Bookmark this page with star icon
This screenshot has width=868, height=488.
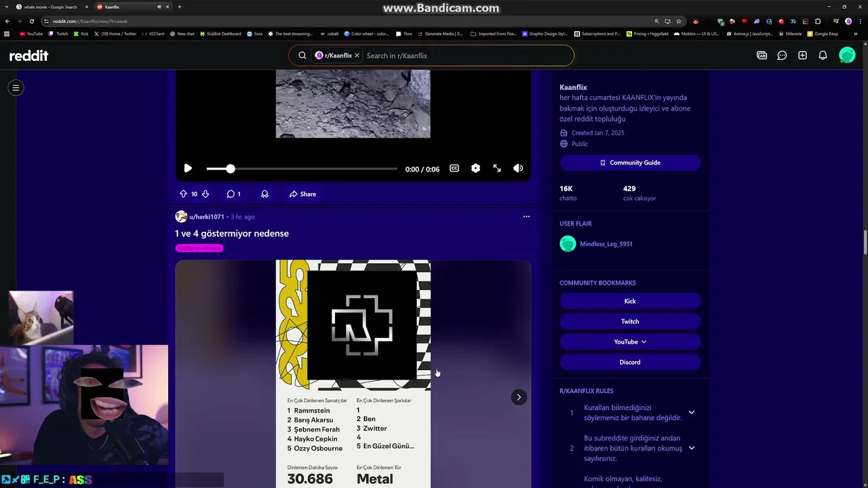pos(679,21)
